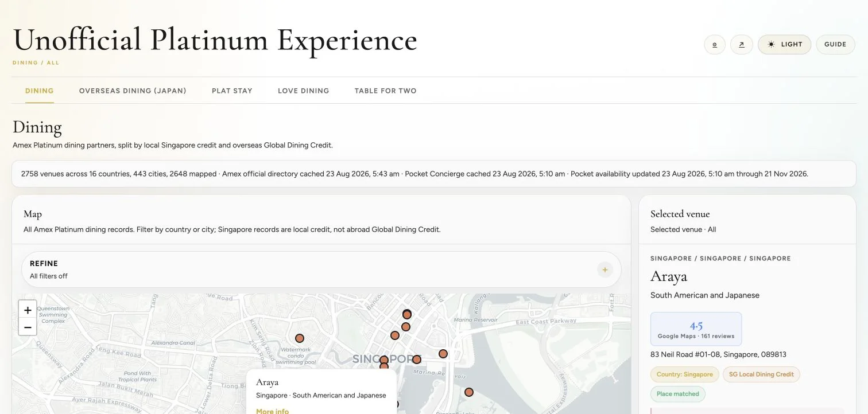This screenshot has width=868, height=414.
Task: Click the REFINE All filters off bar
Action: point(321,270)
